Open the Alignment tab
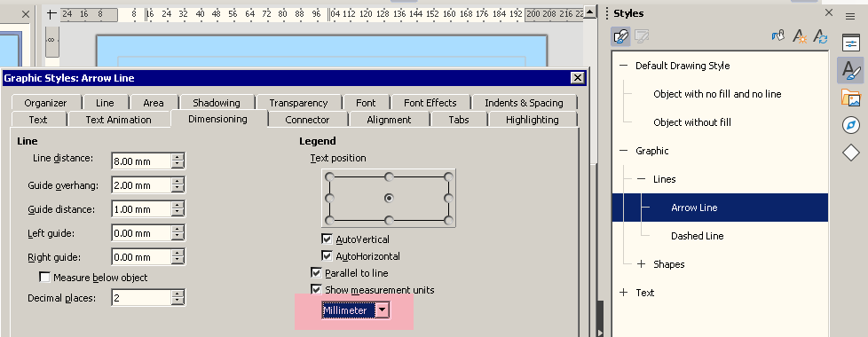Image resolution: width=868 pixels, height=337 pixels. pyautogui.click(x=389, y=120)
